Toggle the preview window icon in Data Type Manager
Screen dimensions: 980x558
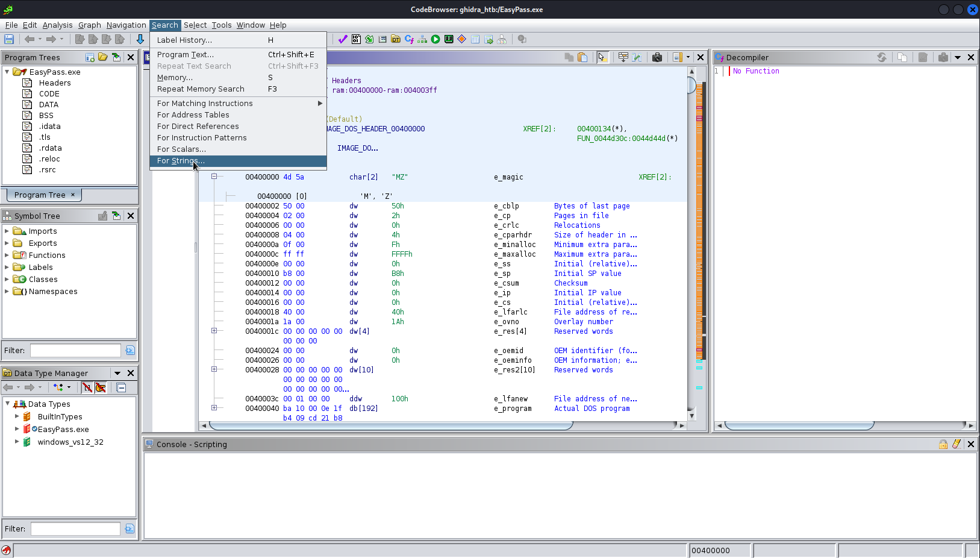pyautogui.click(x=121, y=387)
